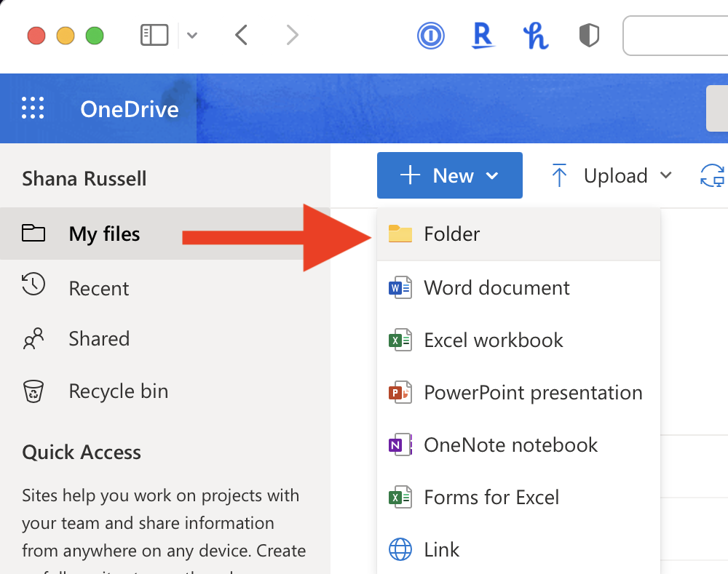
Task: Click the globe Link icon
Action: 400,550
